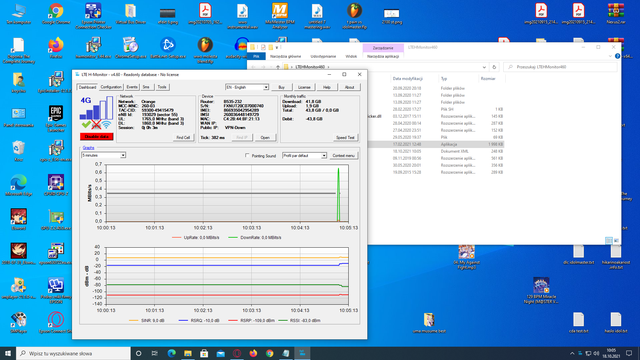
Task: Open the 5 minutes graph interval dropdown
Action: click(103, 156)
